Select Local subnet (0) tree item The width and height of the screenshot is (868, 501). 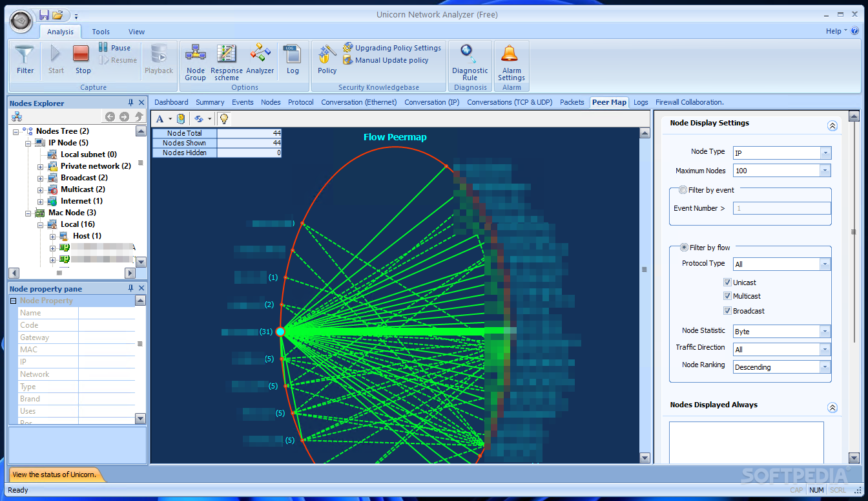(x=88, y=155)
